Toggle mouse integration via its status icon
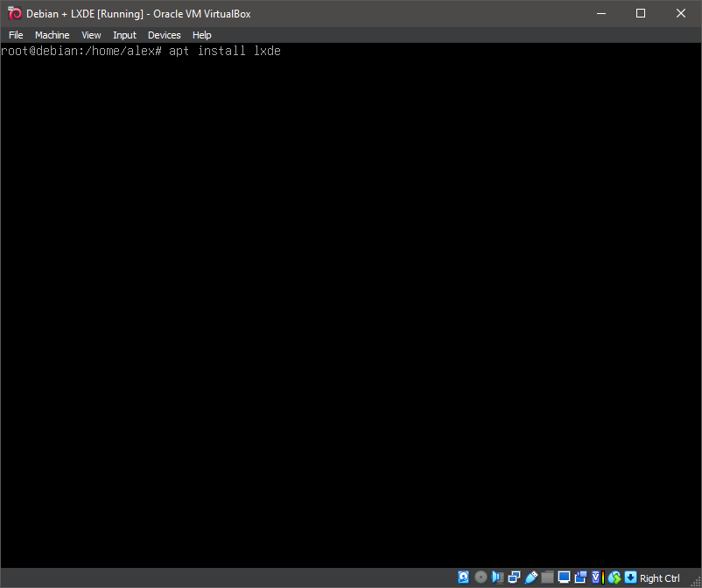702x588 pixels. [x=614, y=577]
